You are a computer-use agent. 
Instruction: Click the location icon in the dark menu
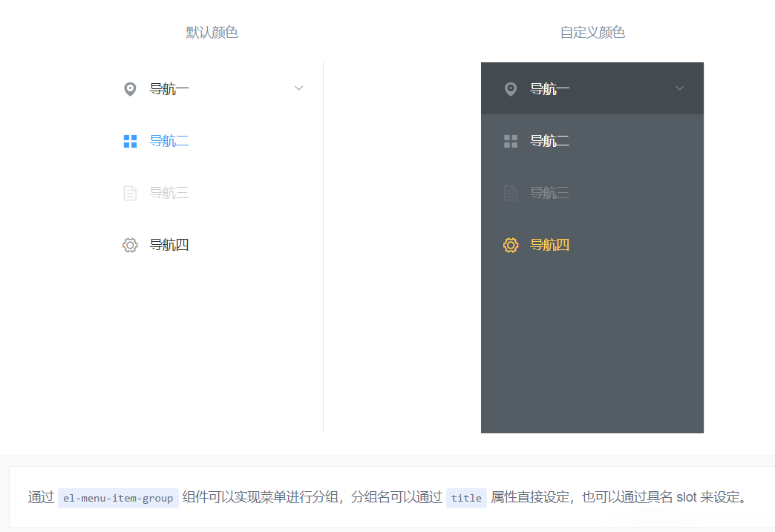510,88
